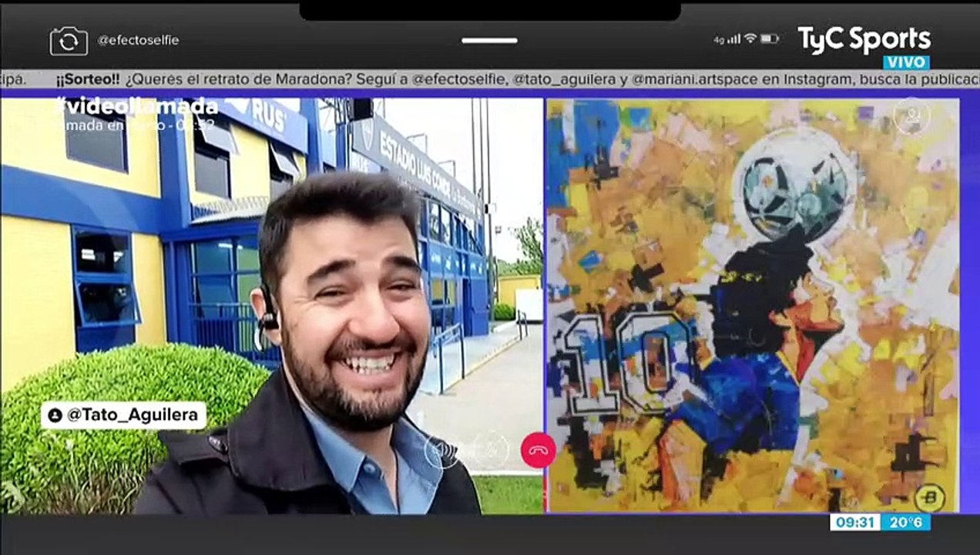The height and width of the screenshot is (555, 980).
Task: Tap the wifi signal icon
Action: (x=750, y=39)
